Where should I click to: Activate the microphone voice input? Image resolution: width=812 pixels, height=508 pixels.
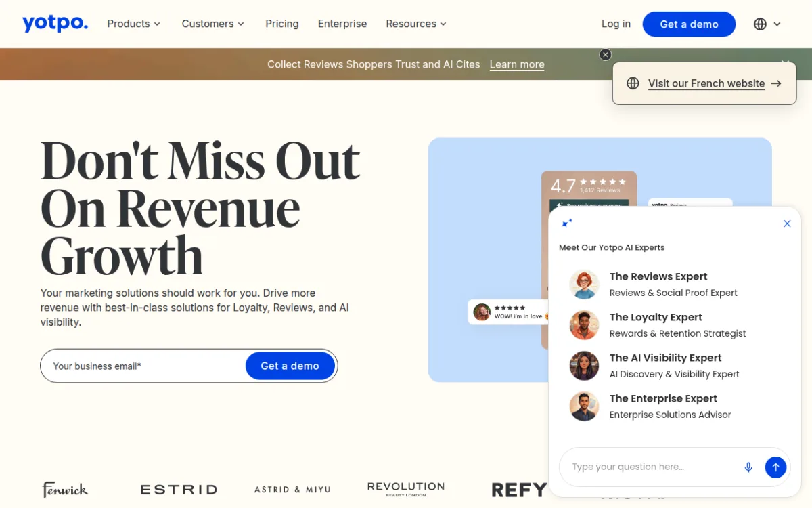click(748, 467)
